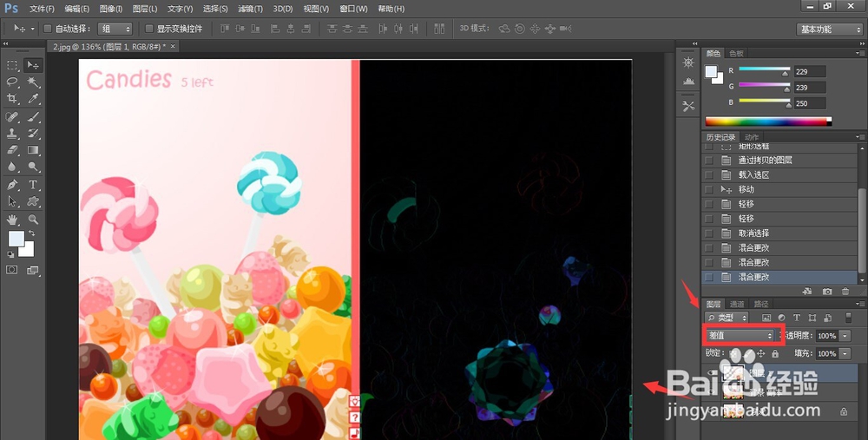Select the 移动 history state
Viewport: 868px width, 440px height.
(780, 189)
